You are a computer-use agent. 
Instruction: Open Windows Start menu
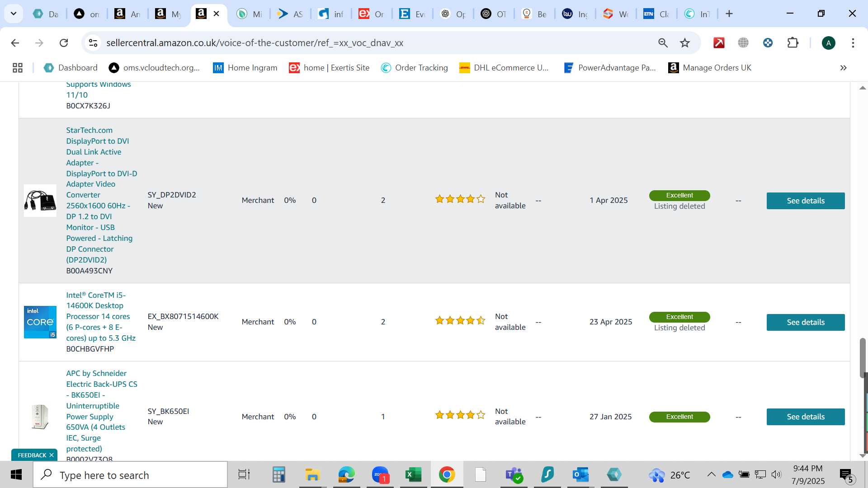tap(16, 475)
